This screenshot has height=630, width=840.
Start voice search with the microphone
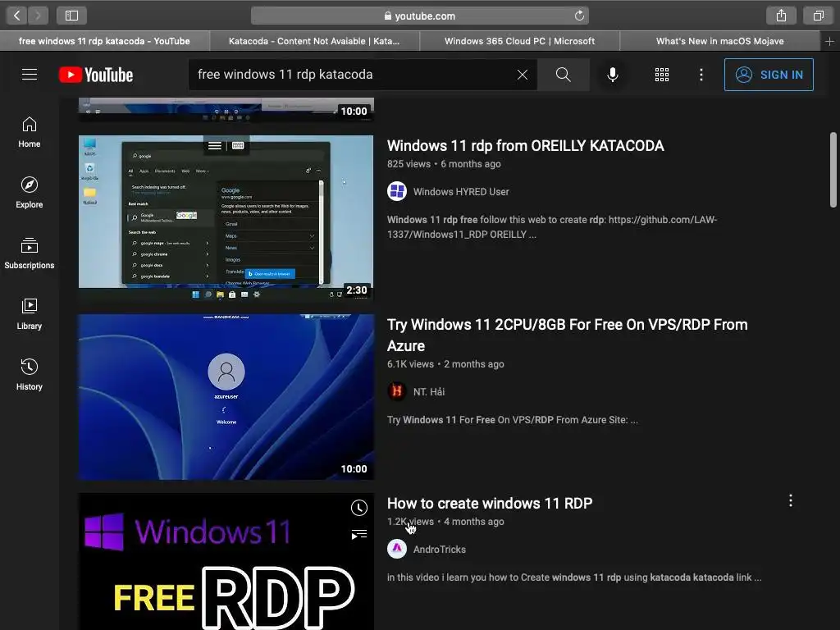pos(612,75)
